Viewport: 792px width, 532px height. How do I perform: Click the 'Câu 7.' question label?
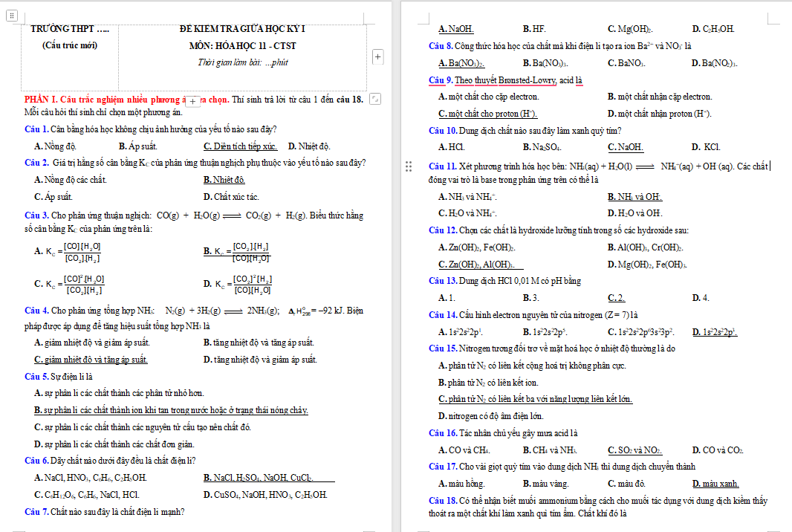click(x=36, y=512)
